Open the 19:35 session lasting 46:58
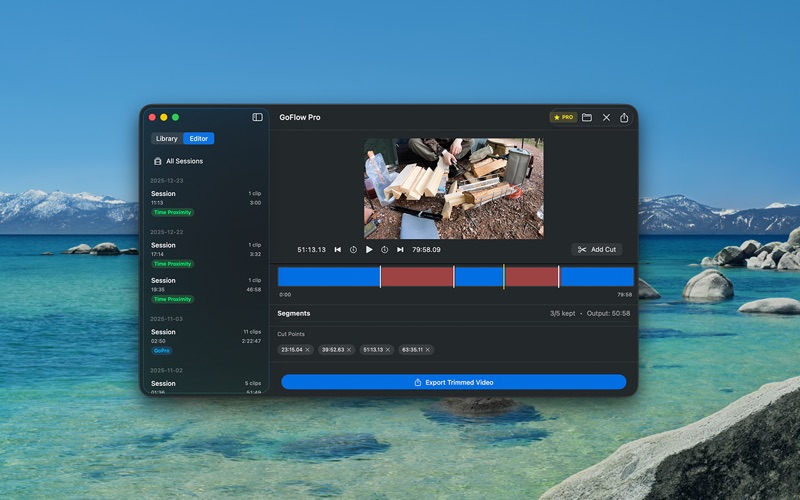This screenshot has width=800, height=500. pos(206,289)
